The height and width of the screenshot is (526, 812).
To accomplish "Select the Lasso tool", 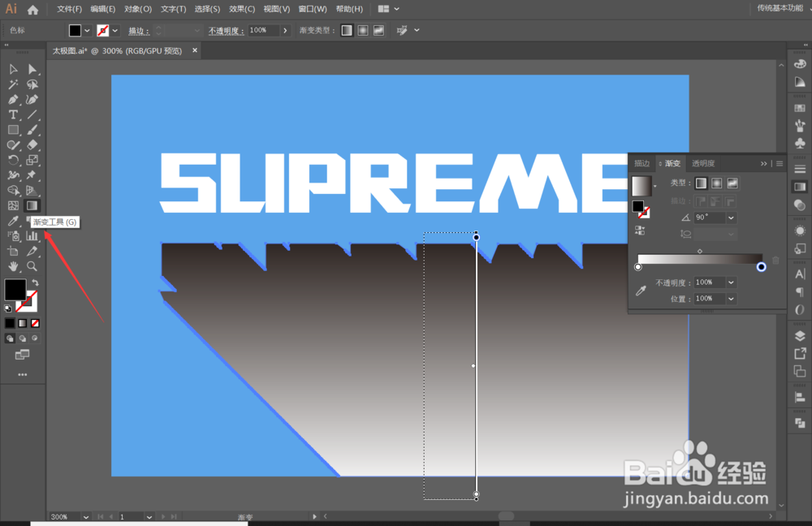I will pos(32,84).
